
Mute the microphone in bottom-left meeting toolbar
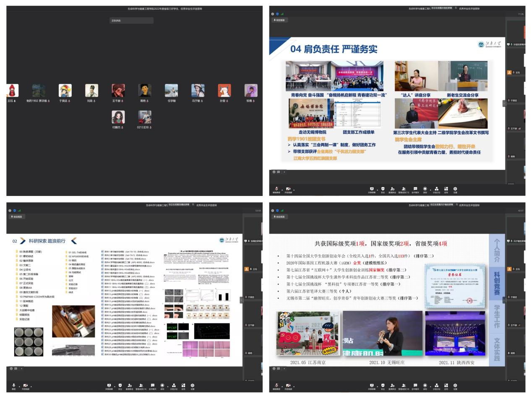point(14,386)
